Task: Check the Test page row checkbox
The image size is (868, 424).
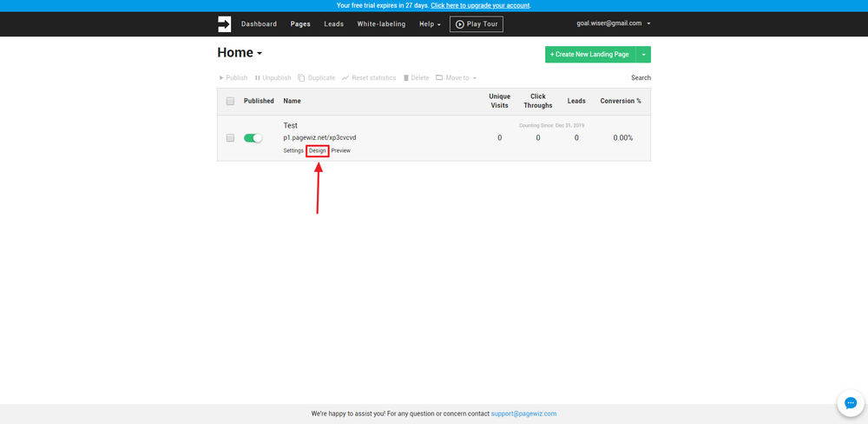Action: click(x=230, y=137)
